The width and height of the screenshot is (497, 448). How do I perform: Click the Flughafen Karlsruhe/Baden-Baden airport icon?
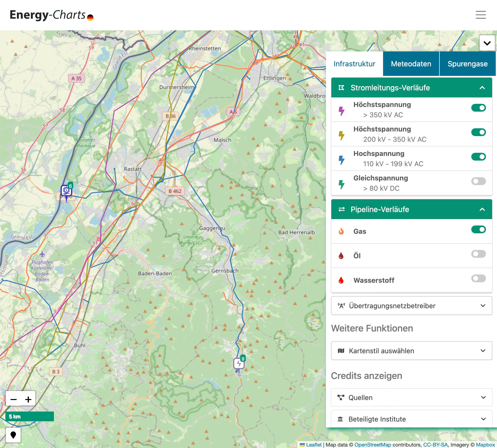[x=42, y=254]
